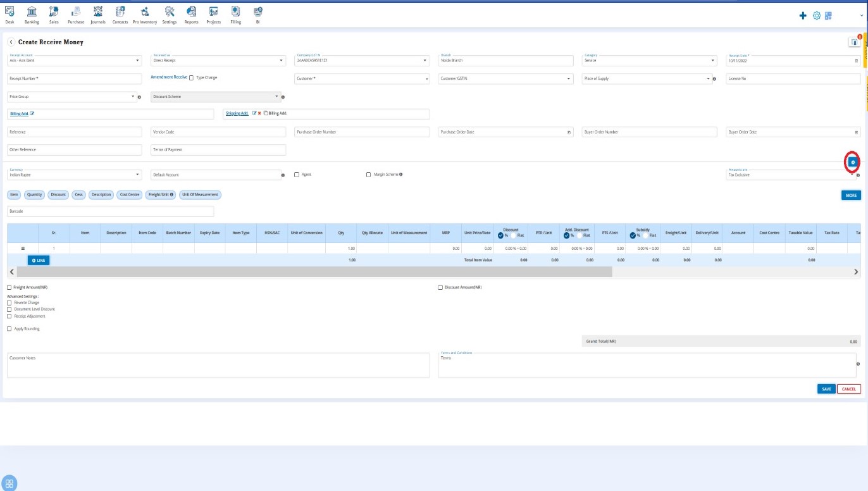Open the Received as dropdown
The image size is (868, 491).
pyautogui.click(x=218, y=60)
